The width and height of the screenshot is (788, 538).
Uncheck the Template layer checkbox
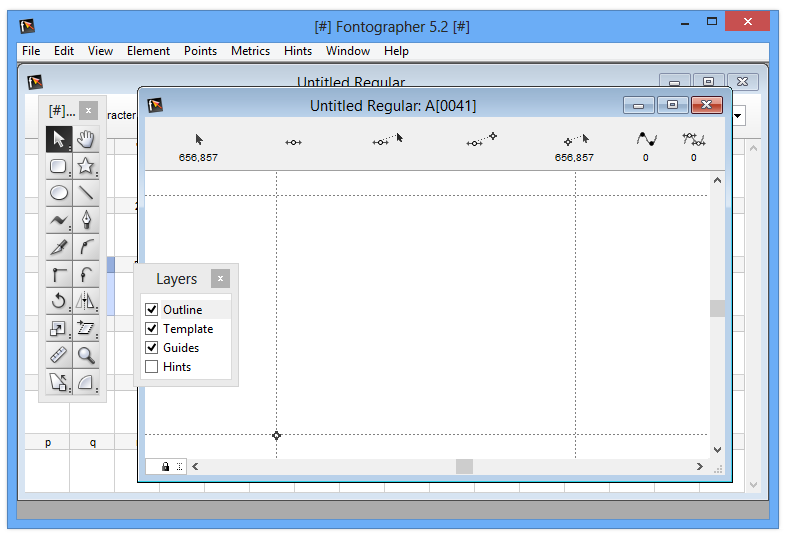point(152,329)
